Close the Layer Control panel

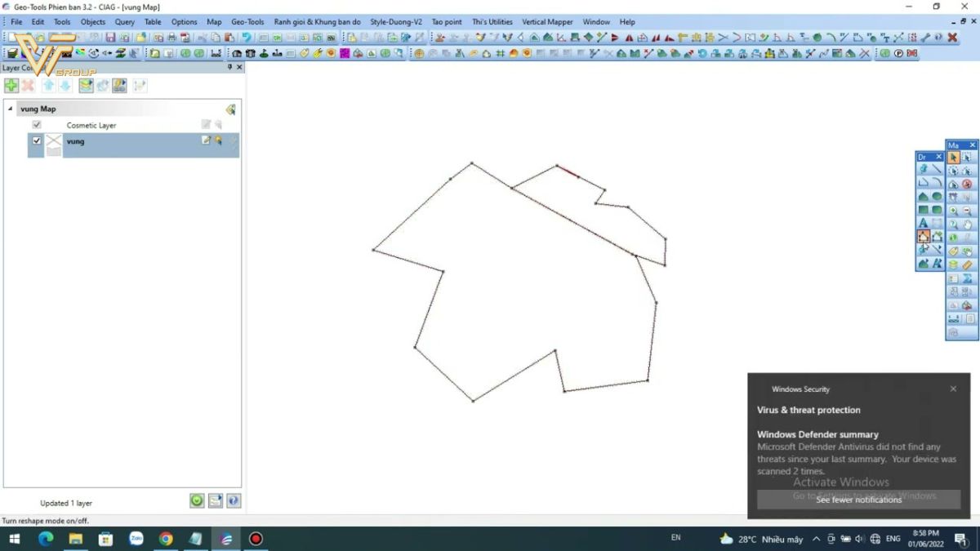239,68
